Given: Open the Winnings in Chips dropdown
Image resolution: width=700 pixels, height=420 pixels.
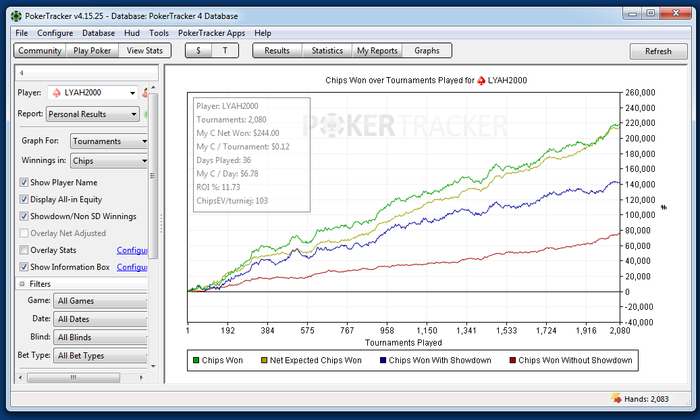Looking at the screenshot, I should pyautogui.click(x=109, y=161).
